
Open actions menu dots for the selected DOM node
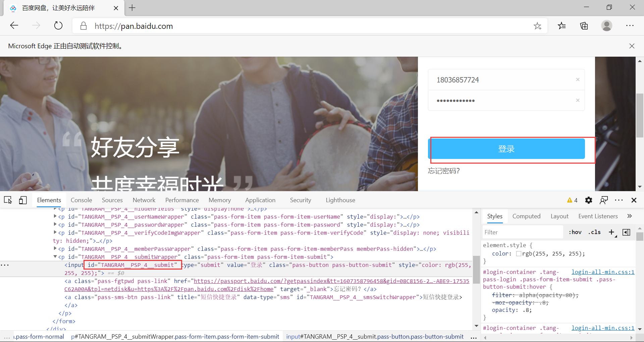[x=5, y=265]
